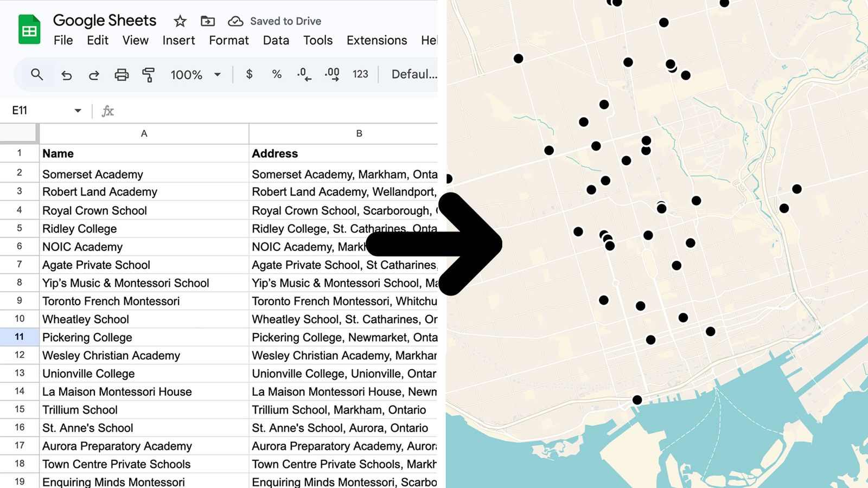868x488 pixels.
Task: Increase decimal places
Action: coord(331,75)
